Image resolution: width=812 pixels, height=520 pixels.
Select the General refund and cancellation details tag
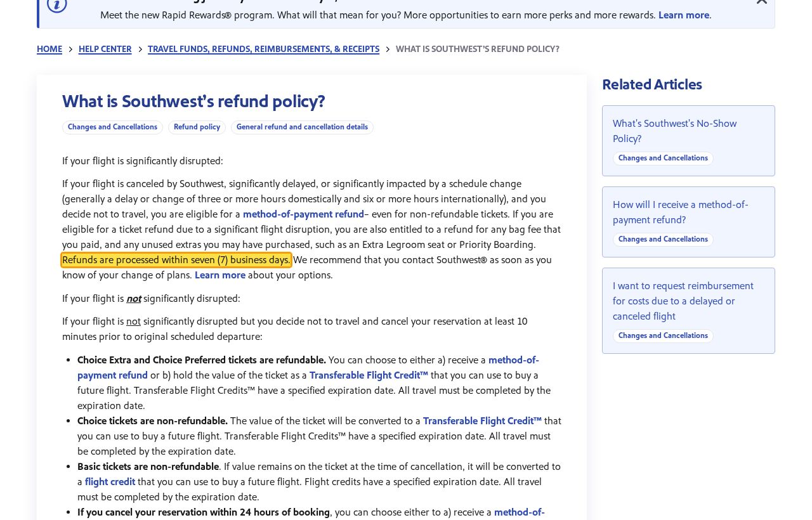click(x=302, y=127)
